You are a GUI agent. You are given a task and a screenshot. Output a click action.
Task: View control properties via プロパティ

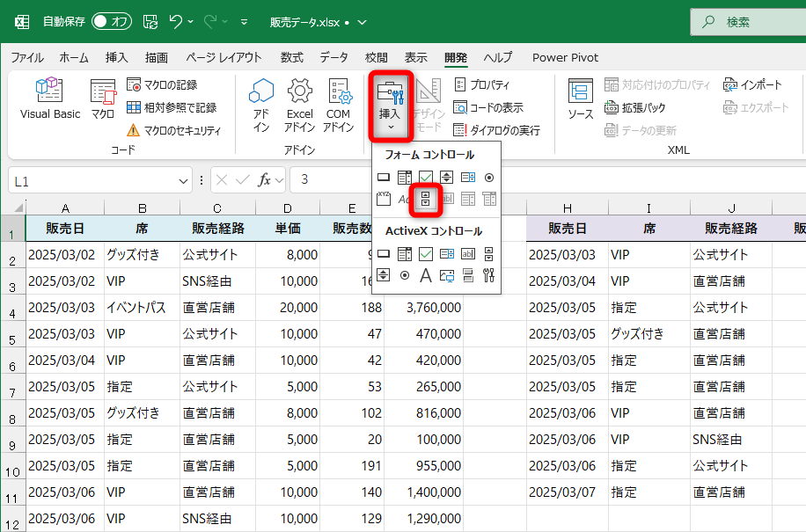485,84
